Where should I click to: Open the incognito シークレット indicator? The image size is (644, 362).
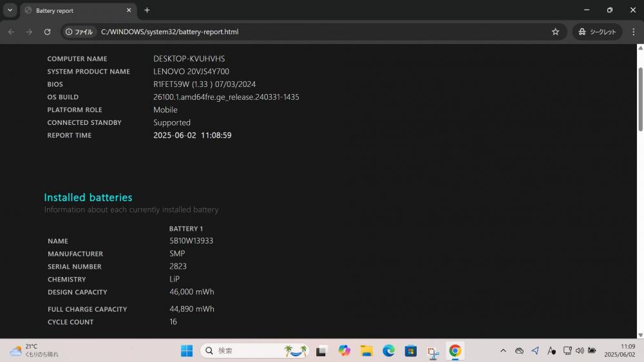[x=597, y=32]
